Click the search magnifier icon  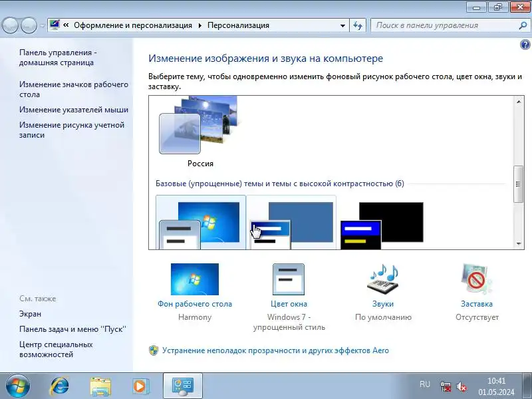coord(523,25)
